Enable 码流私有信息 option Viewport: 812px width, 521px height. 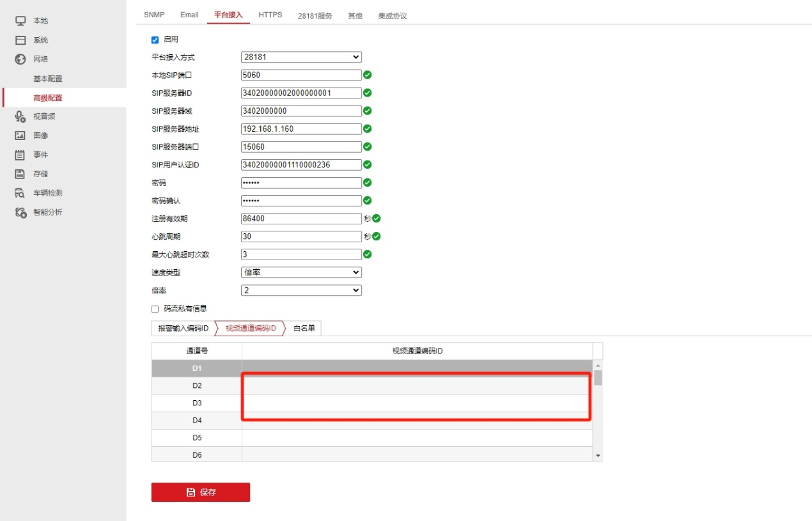[155, 308]
